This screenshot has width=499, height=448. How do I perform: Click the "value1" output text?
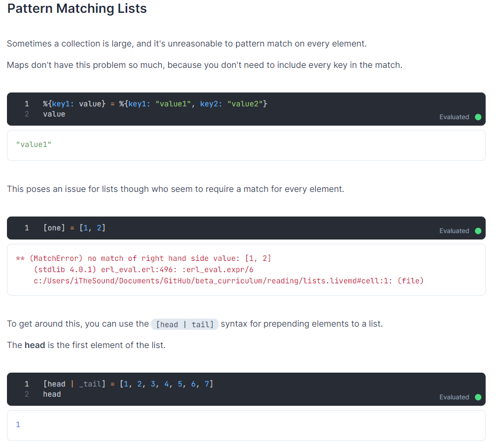pyautogui.click(x=32, y=144)
